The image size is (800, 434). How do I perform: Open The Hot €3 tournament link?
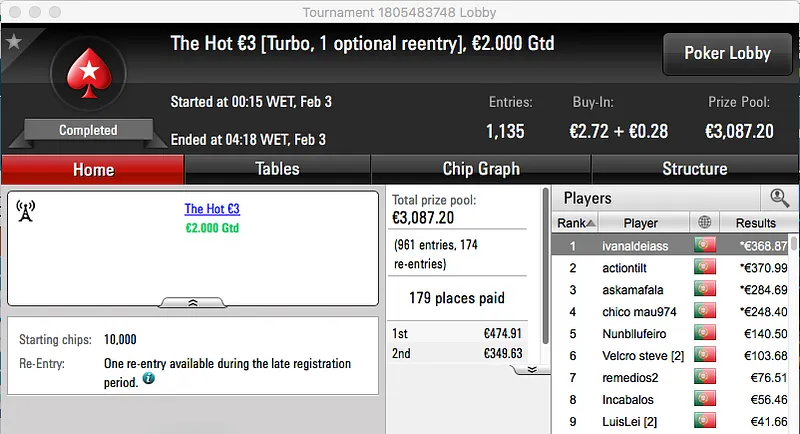pyautogui.click(x=212, y=209)
